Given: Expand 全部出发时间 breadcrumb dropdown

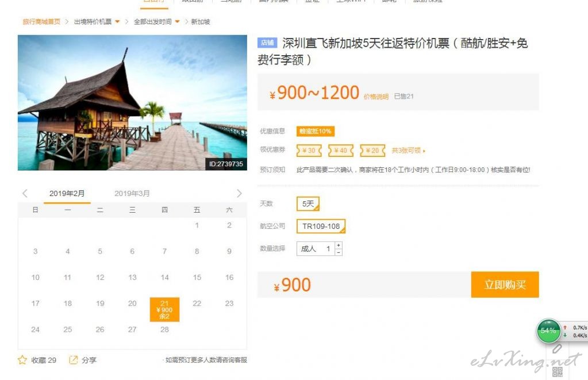Looking at the screenshot, I should tap(178, 22).
